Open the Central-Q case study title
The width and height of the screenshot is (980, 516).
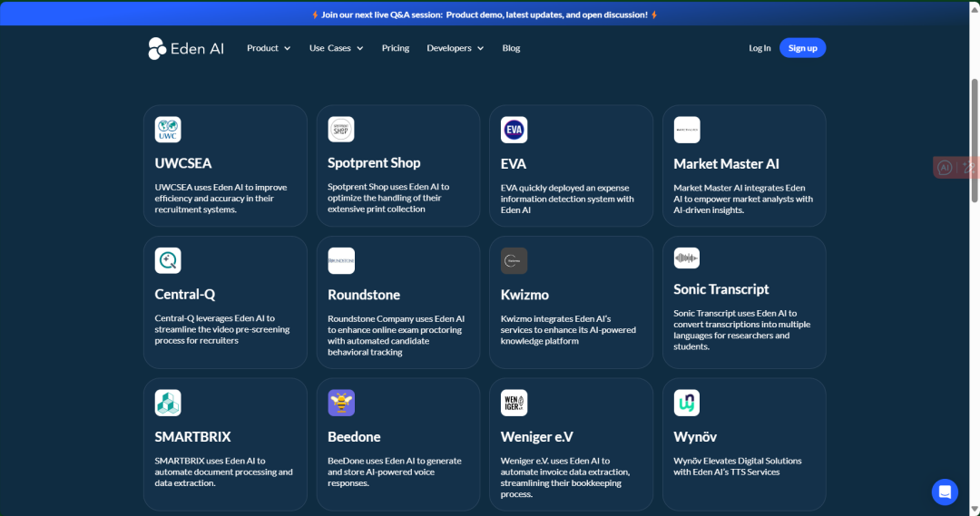[x=185, y=294]
